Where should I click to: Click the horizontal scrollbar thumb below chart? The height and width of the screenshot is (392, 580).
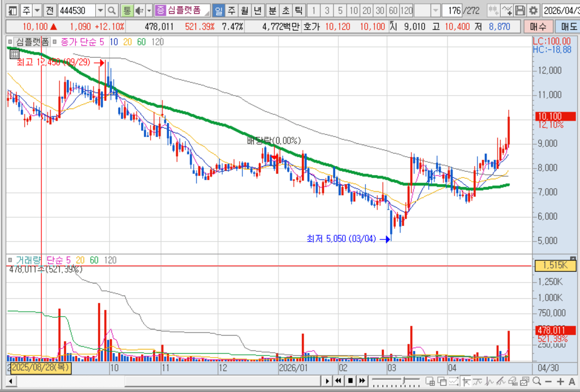pos(223,381)
